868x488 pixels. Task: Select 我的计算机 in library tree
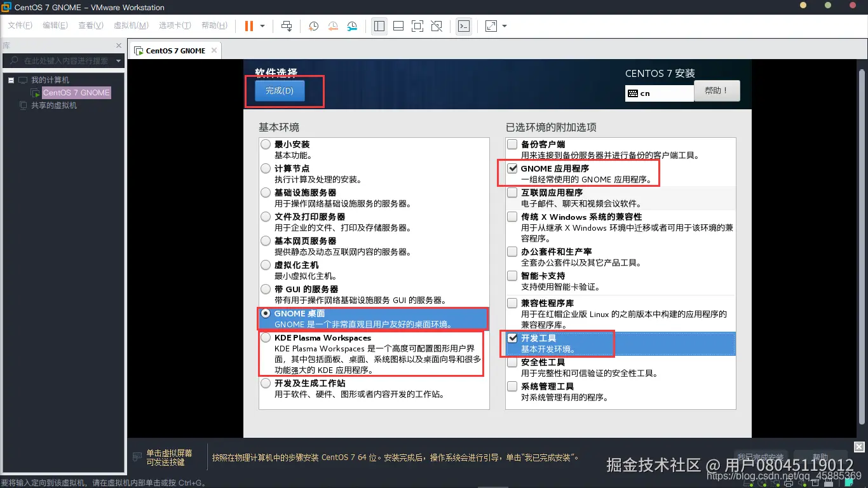click(50, 80)
